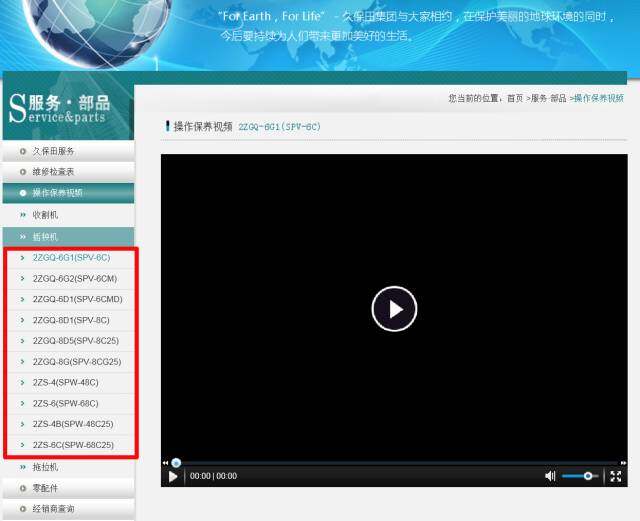The width and height of the screenshot is (640, 521).
Task: Select 2ZS-4B(SPW-48C25) video link
Action: pyautogui.click(x=73, y=424)
